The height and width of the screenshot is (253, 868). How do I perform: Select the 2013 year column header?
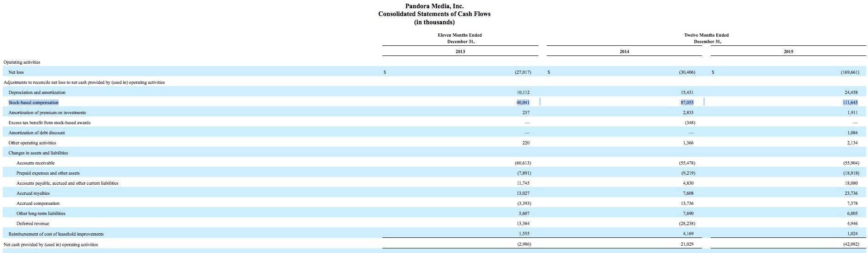[460, 52]
